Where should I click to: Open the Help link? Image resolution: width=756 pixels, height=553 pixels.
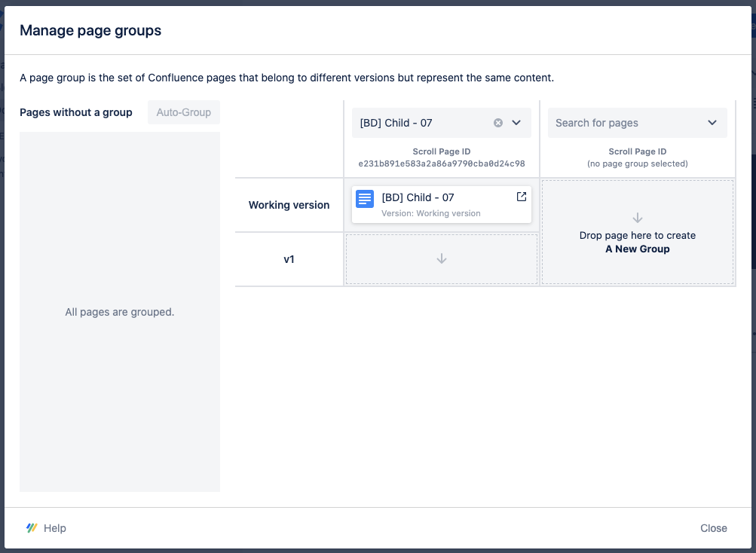(55, 528)
